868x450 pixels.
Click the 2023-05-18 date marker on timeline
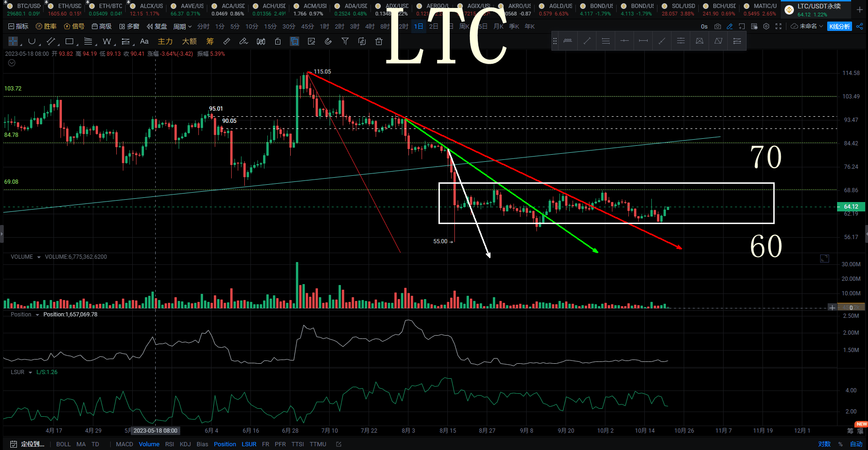155,430
